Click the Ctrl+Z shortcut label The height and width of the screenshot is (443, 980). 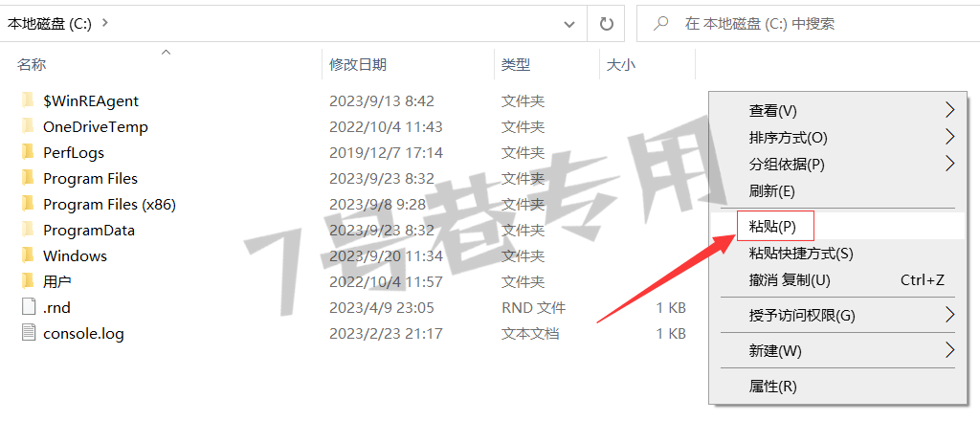[922, 280]
